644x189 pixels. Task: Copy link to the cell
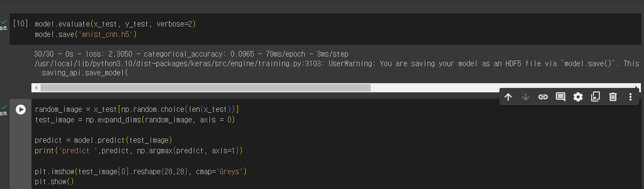pos(543,97)
